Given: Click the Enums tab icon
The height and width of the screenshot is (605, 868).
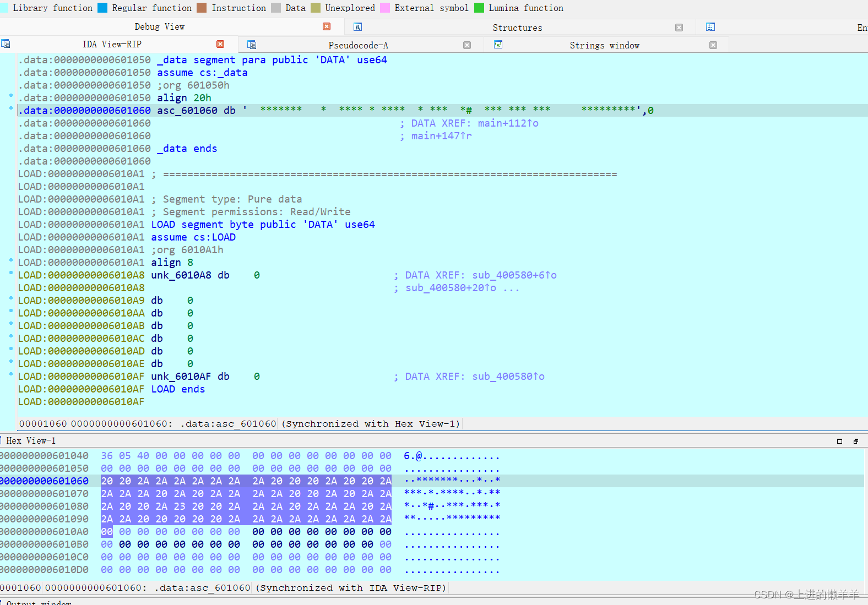Looking at the screenshot, I should pos(710,27).
